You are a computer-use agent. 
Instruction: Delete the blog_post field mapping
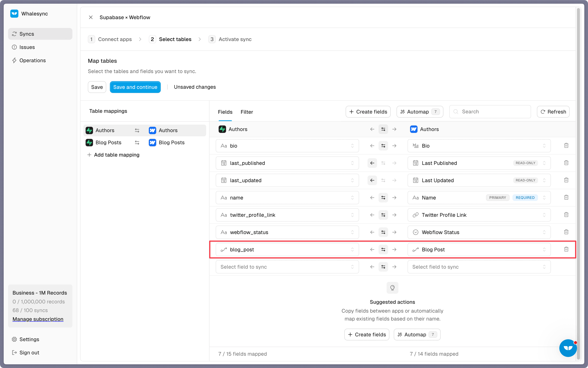pyautogui.click(x=566, y=249)
